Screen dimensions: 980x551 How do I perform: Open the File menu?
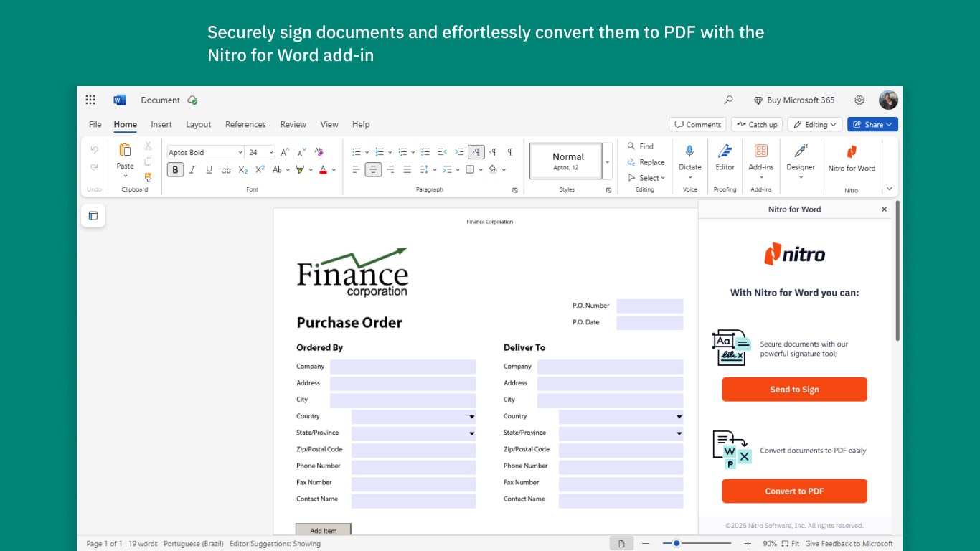[95, 124]
